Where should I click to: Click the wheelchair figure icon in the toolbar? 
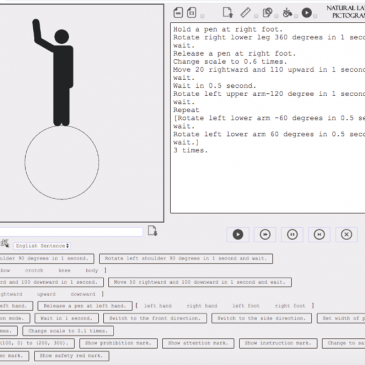(287, 13)
